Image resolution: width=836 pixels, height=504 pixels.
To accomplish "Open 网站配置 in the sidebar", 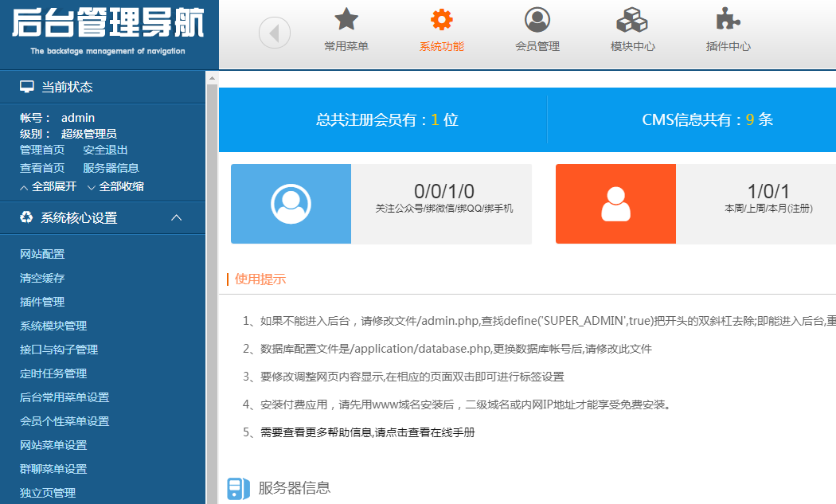I will point(42,254).
